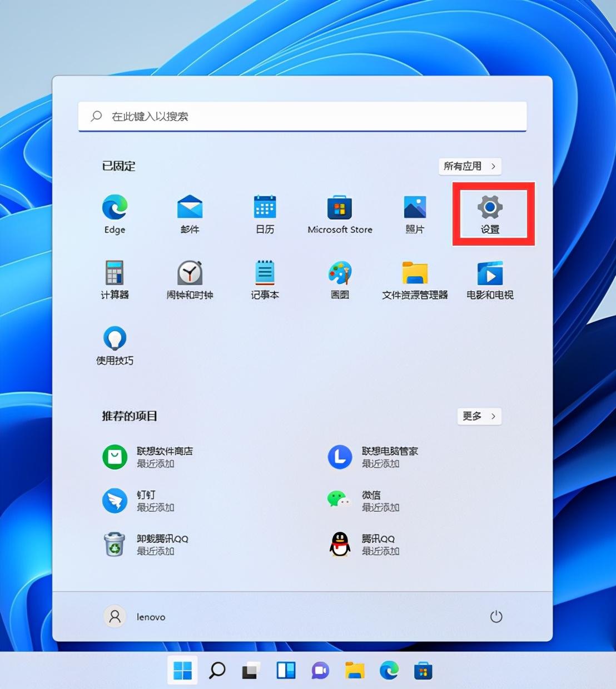Launch the 计算器 calculator app
The width and height of the screenshot is (616, 689).
click(x=115, y=280)
